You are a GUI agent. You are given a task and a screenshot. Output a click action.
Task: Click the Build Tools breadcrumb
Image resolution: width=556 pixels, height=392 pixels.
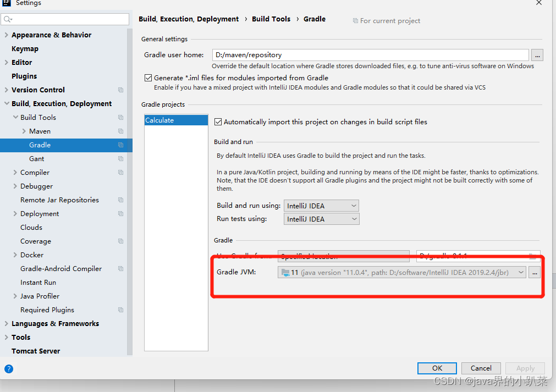[x=271, y=19]
